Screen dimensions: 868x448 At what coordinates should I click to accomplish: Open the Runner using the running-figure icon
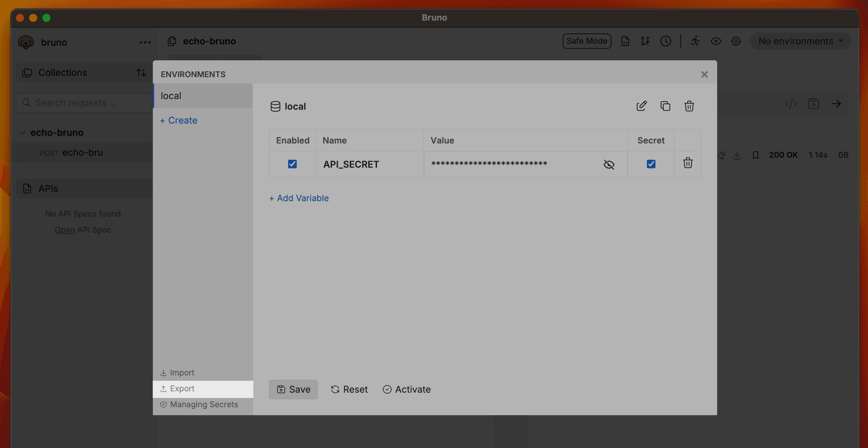click(x=695, y=41)
